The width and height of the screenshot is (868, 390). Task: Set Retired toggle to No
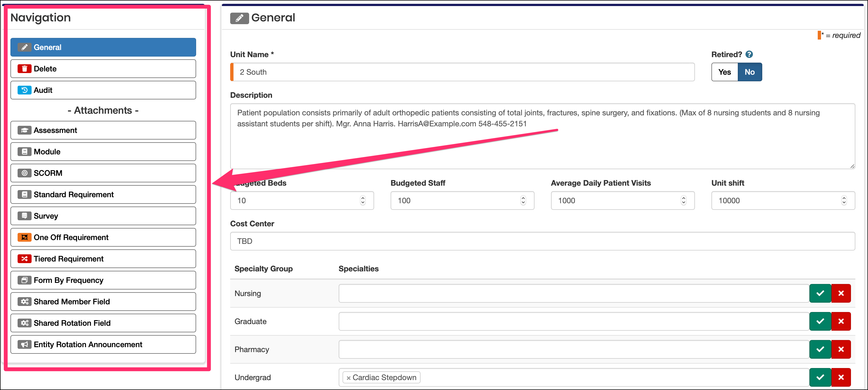point(749,72)
